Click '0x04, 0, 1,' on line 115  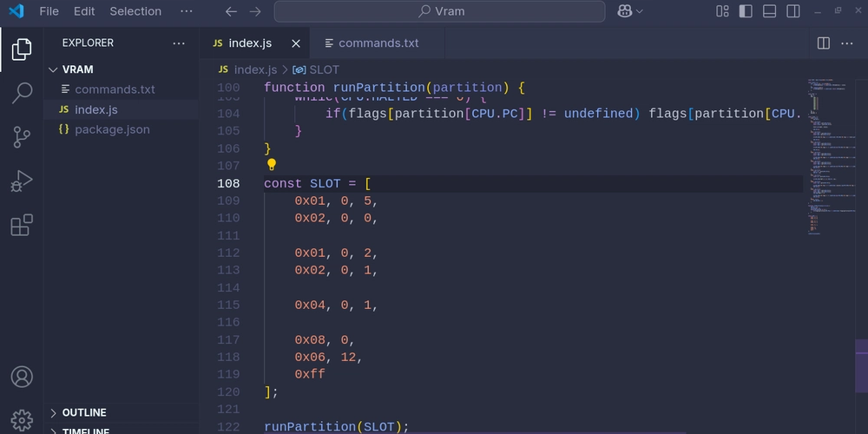point(336,305)
